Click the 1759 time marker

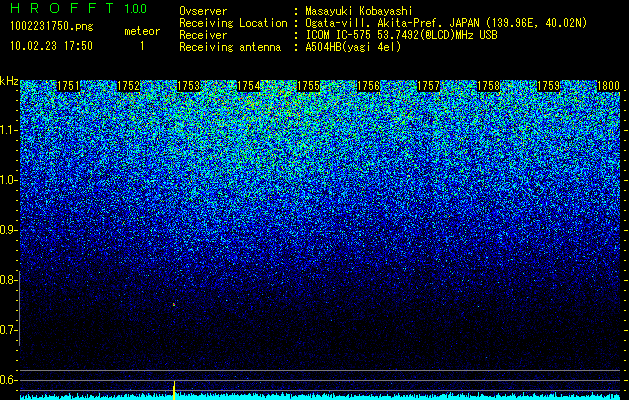tap(548, 86)
